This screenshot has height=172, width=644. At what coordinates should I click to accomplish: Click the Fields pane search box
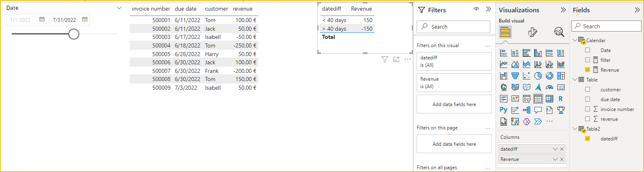[606, 26]
